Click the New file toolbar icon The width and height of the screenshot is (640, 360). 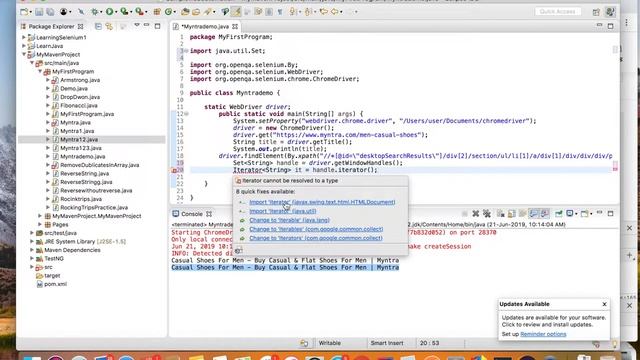point(24,12)
